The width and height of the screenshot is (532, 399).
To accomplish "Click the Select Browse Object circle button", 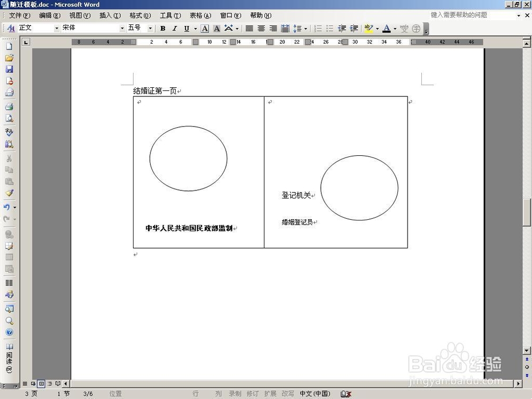I will click(527, 367).
